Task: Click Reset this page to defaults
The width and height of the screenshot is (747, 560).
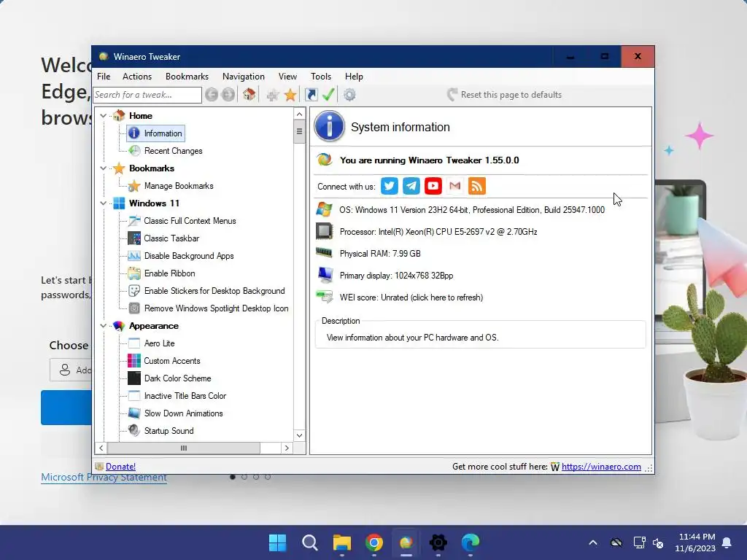Action: click(x=505, y=95)
